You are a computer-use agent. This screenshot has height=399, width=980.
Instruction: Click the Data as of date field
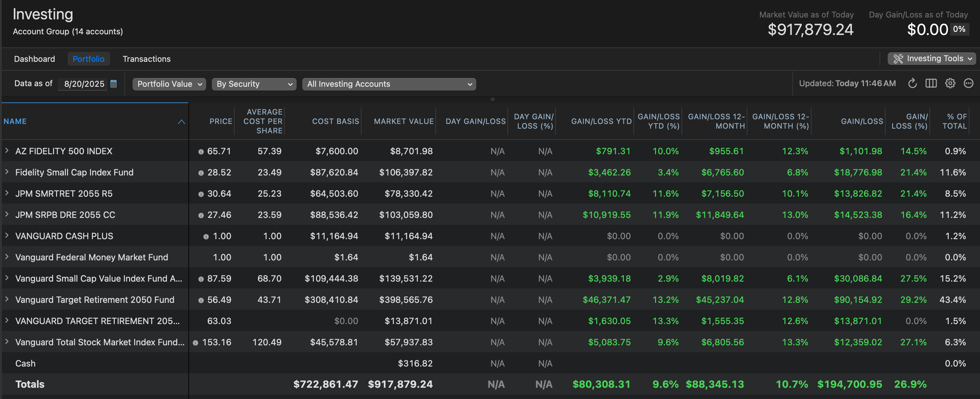(84, 84)
